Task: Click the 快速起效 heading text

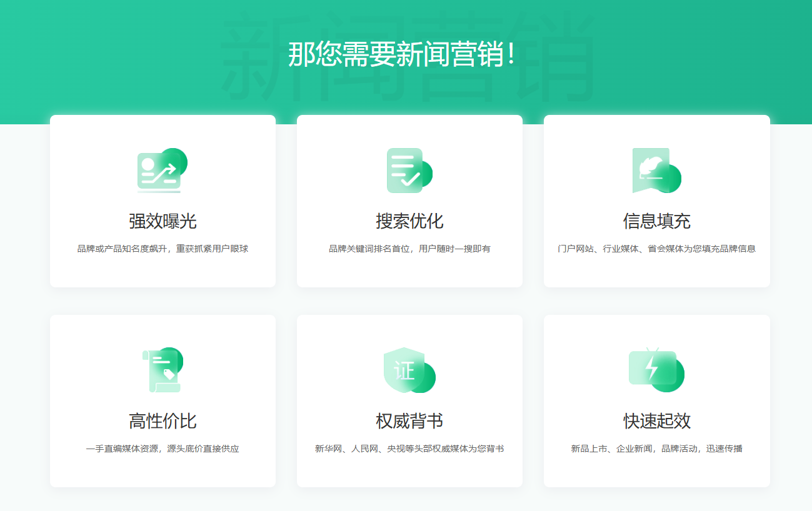Action: [x=656, y=421]
